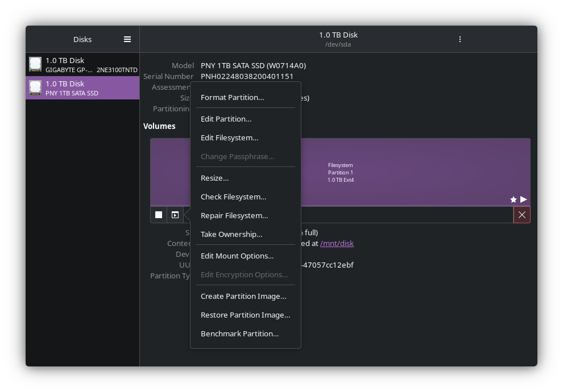The height and width of the screenshot is (392, 563).
Task: Open the /mnt/disk mount point link
Action: click(337, 243)
